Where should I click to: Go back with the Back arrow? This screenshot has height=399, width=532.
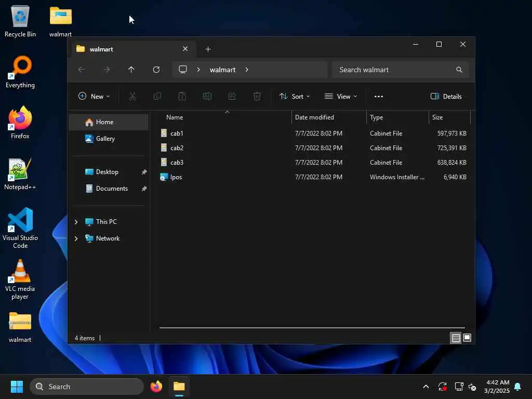coord(82,70)
